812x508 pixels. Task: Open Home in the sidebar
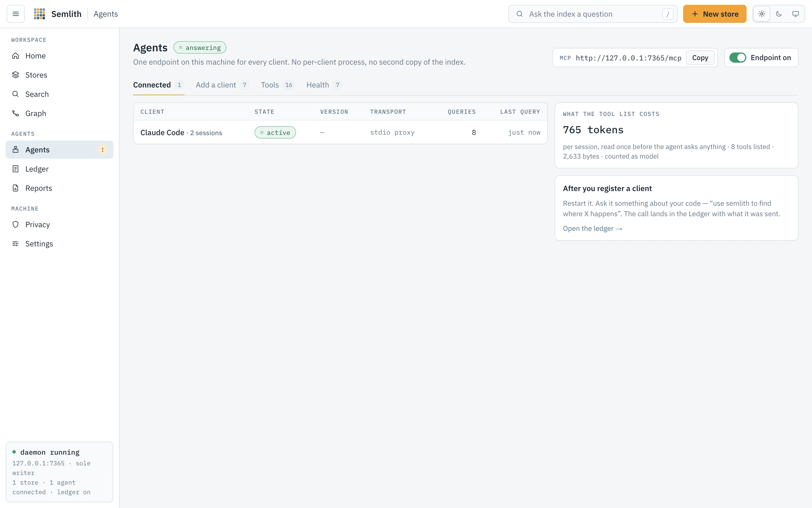point(59,56)
